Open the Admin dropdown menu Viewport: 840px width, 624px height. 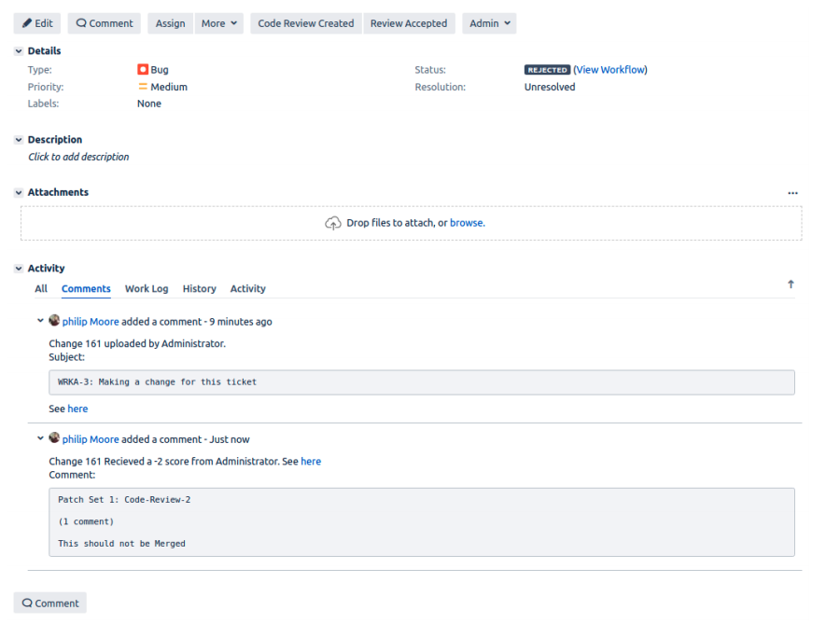tap(488, 22)
